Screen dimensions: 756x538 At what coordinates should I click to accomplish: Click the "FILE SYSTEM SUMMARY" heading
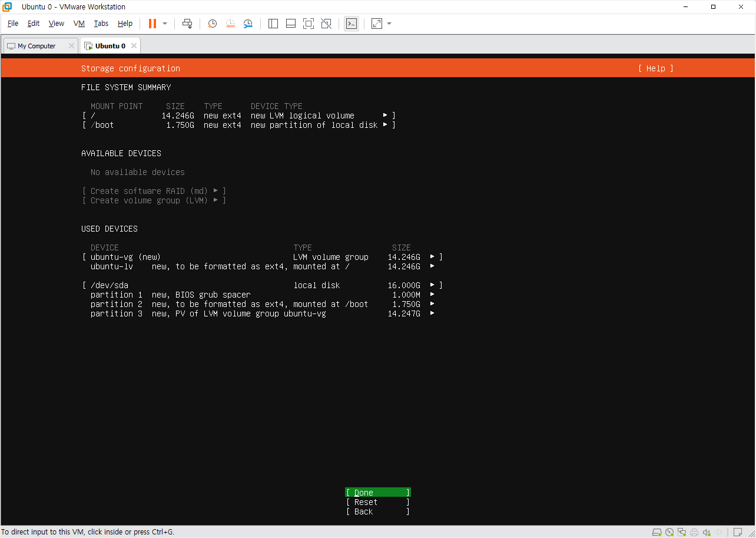[126, 87]
